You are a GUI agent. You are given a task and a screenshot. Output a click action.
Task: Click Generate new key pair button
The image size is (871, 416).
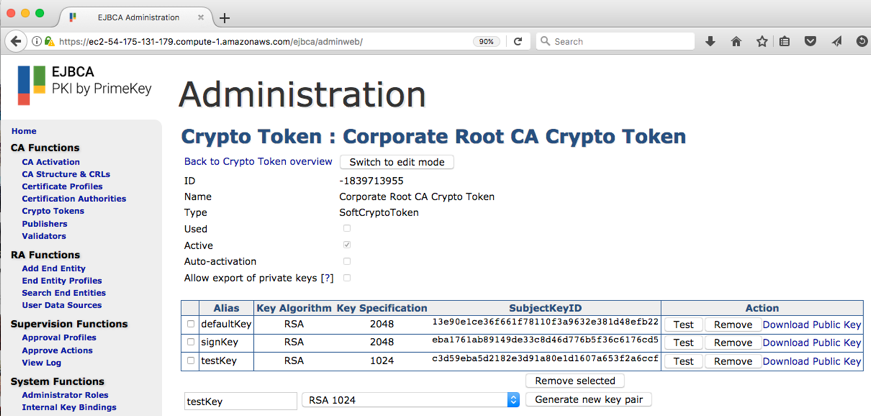pos(589,400)
